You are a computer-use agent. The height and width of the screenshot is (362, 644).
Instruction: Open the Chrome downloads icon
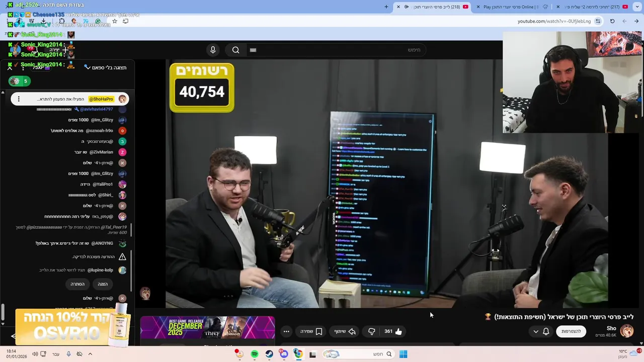point(43,21)
